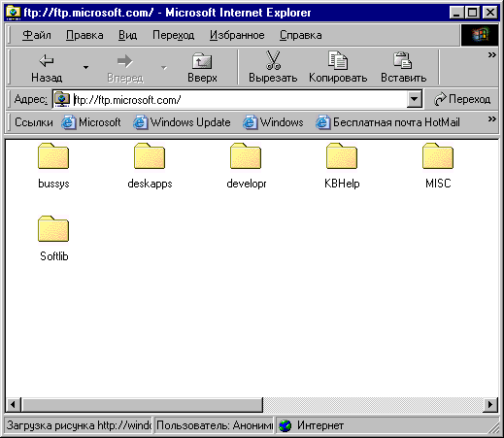The image size is (504, 438).
Task: Open the address bar dropdown list
Action: (x=414, y=99)
